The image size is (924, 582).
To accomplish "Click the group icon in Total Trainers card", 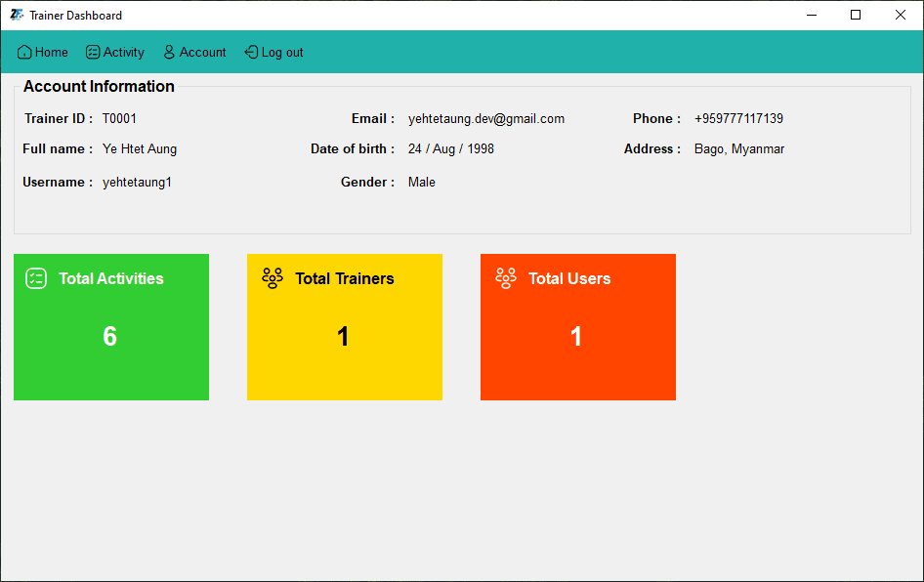I will 273,278.
